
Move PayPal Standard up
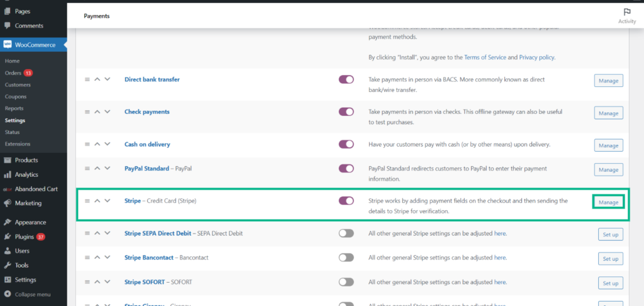(x=97, y=169)
